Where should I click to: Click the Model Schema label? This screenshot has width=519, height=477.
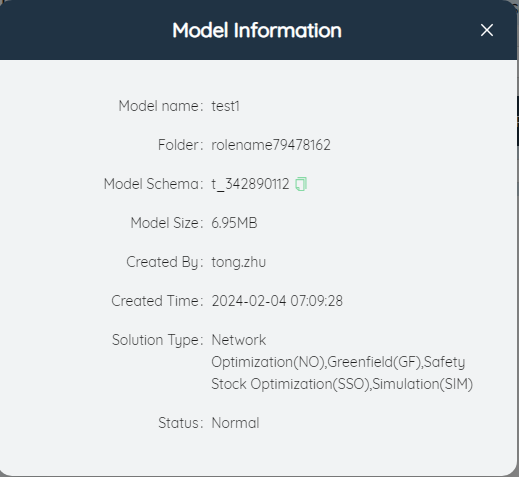153,184
